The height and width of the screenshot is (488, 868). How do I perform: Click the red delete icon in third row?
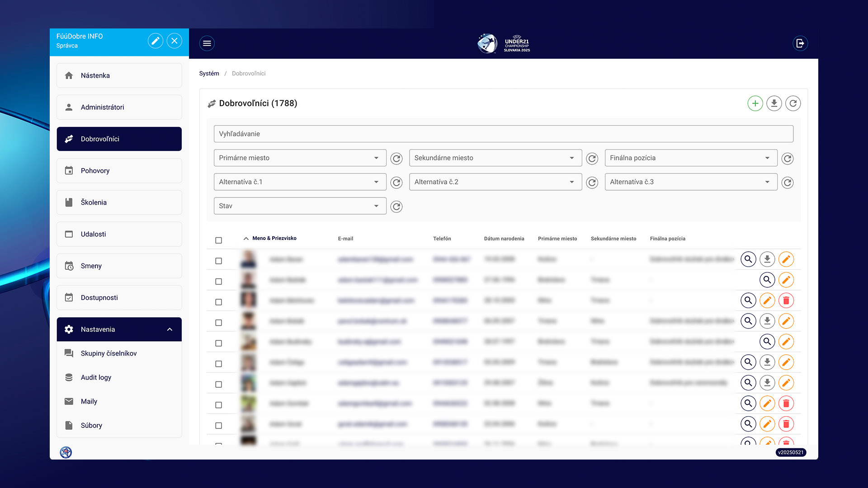click(786, 300)
